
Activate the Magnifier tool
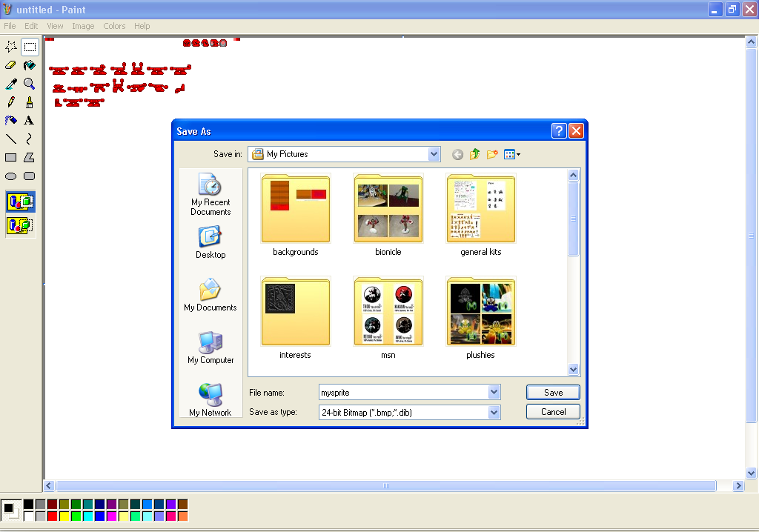29,84
